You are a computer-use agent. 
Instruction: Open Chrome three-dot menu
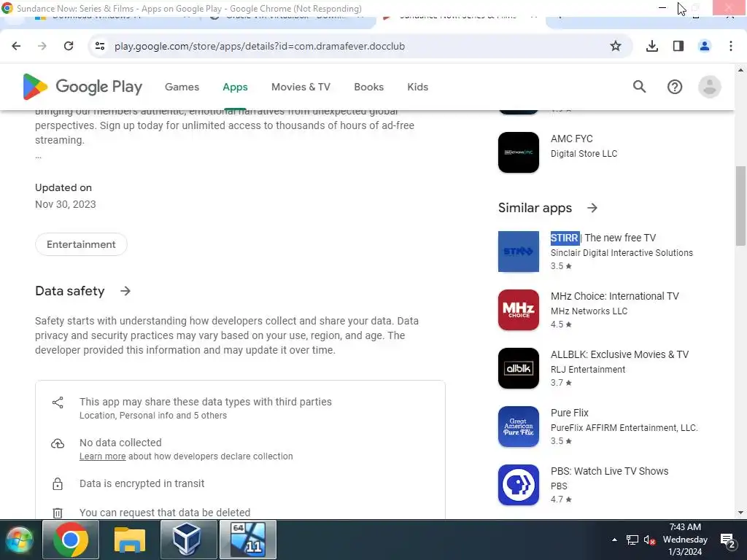(731, 46)
